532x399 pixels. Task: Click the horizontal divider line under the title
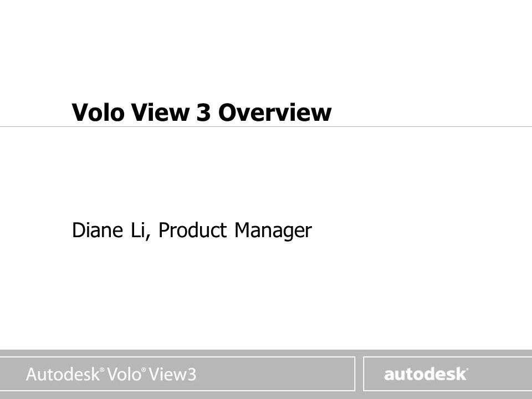266,126
